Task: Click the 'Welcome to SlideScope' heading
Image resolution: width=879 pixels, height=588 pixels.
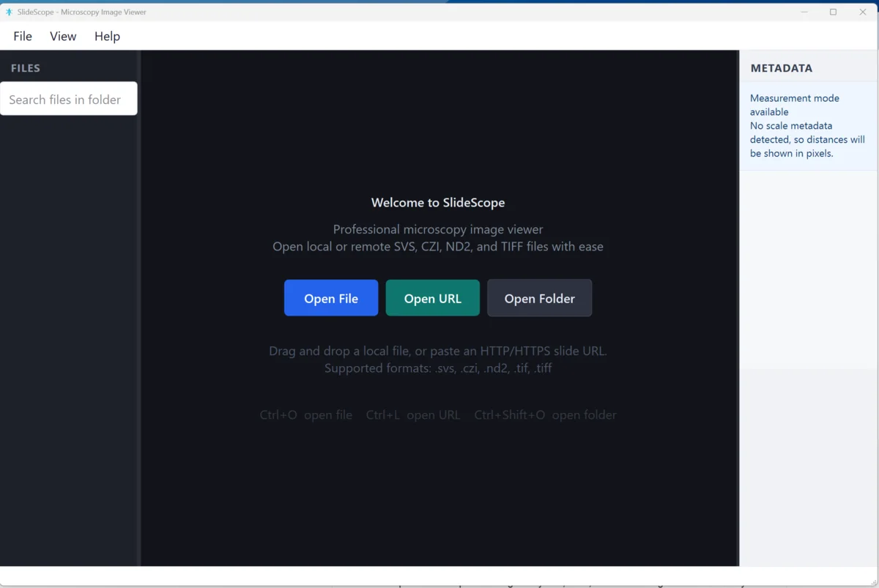Action: tap(438, 203)
